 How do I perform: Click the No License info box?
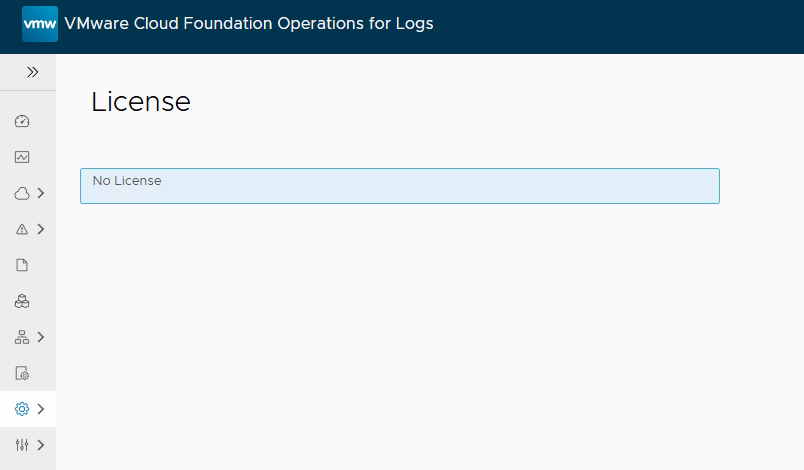click(399, 186)
